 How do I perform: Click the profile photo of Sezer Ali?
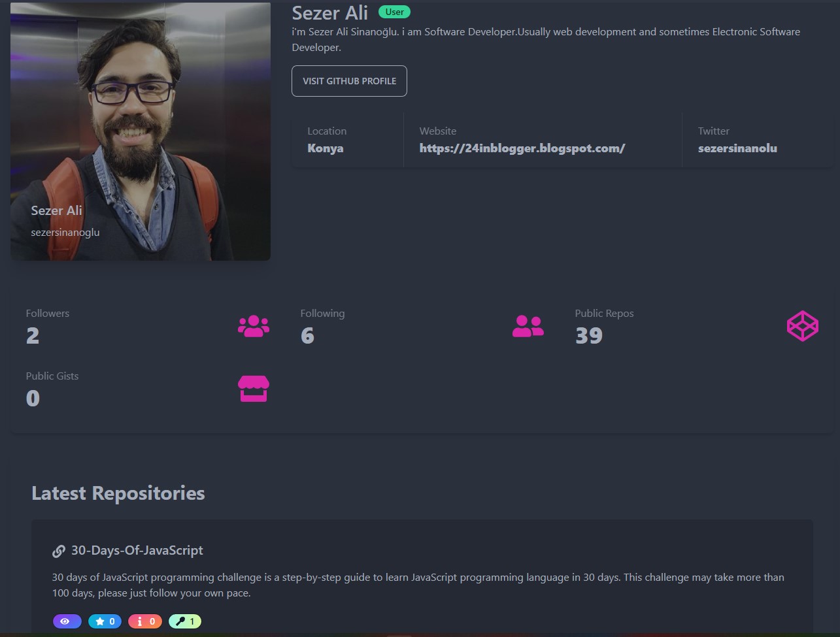click(x=141, y=131)
